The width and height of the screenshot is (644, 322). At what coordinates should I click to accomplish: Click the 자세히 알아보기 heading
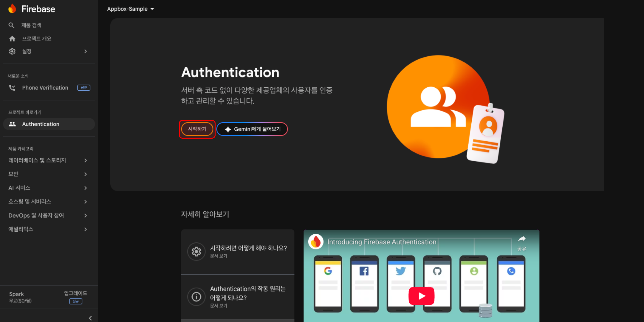tap(205, 214)
